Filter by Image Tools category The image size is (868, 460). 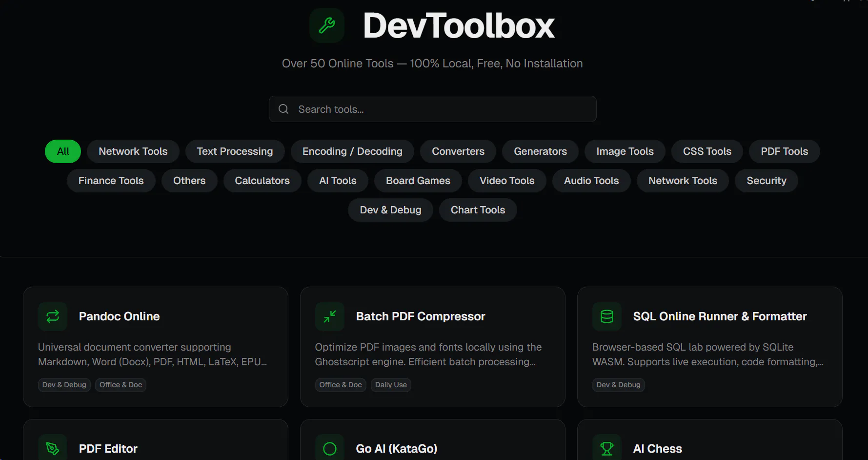625,151
